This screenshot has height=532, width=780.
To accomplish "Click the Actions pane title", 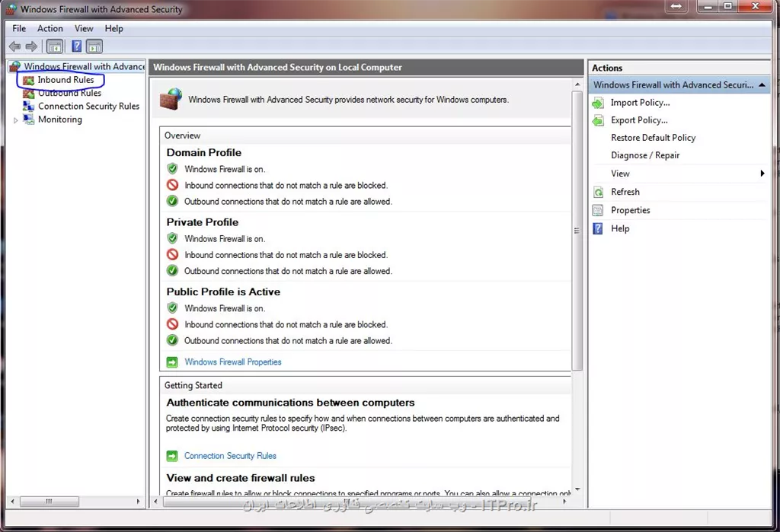I will 607,68.
